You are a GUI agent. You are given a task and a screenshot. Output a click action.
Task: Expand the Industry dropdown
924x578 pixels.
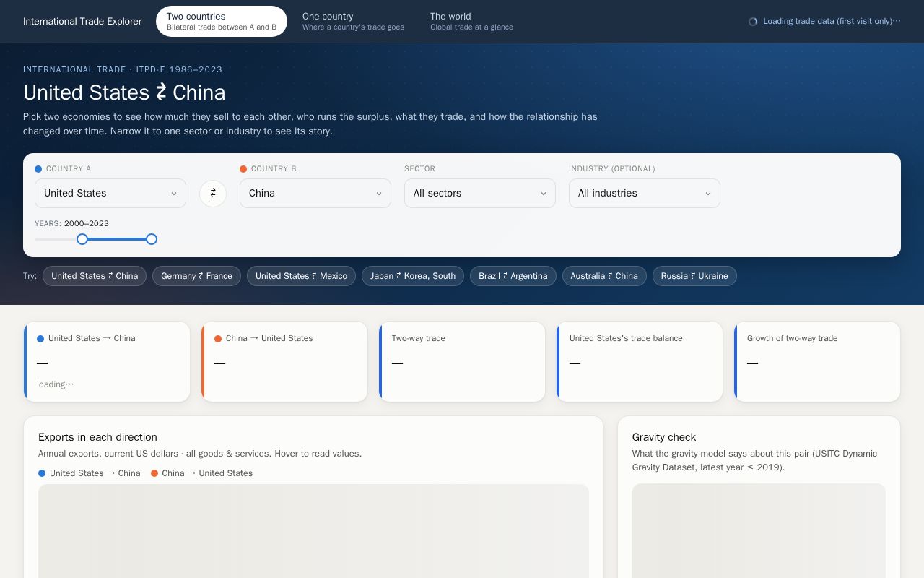tap(645, 193)
